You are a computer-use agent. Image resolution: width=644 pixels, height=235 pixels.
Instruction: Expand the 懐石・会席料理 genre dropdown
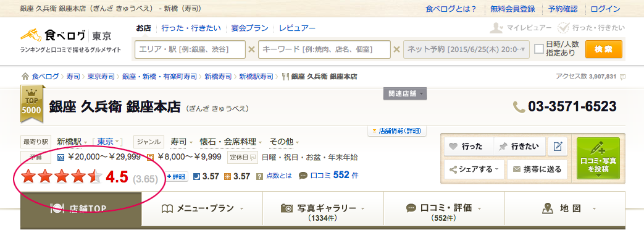point(261,142)
